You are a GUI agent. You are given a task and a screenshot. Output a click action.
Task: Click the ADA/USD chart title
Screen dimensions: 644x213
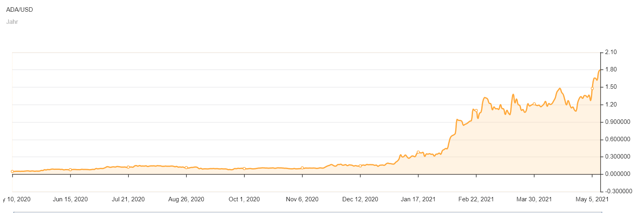click(20, 10)
